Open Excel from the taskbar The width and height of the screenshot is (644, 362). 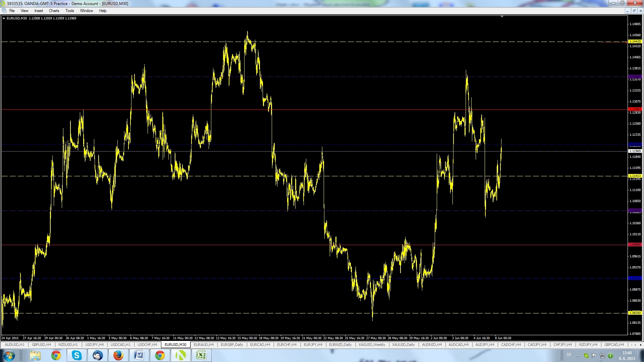point(201,355)
